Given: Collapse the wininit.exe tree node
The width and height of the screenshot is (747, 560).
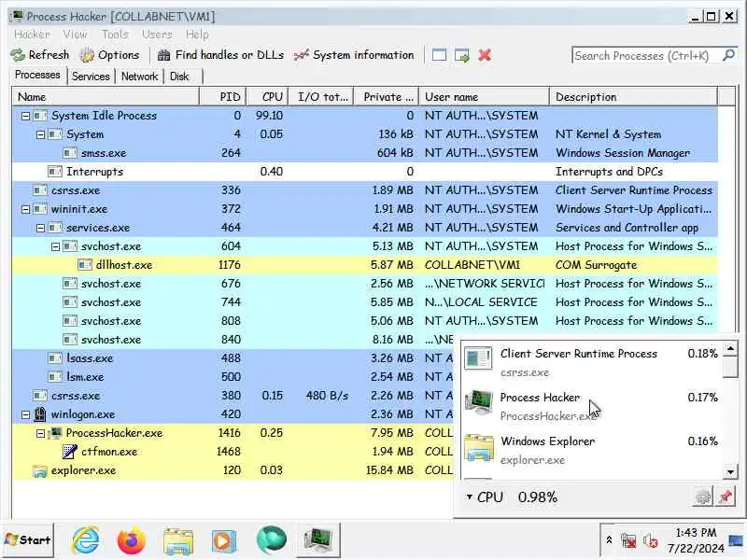Looking at the screenshot, I should [x=26, y=209].
